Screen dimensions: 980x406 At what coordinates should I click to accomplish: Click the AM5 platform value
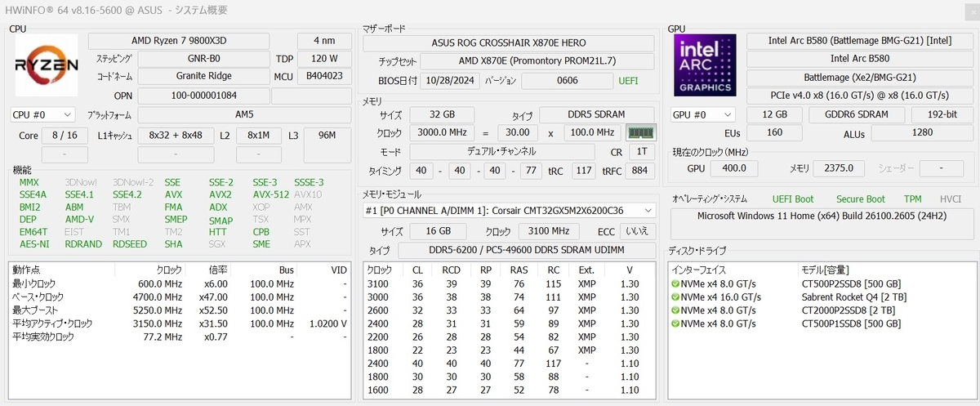(245, 115)
